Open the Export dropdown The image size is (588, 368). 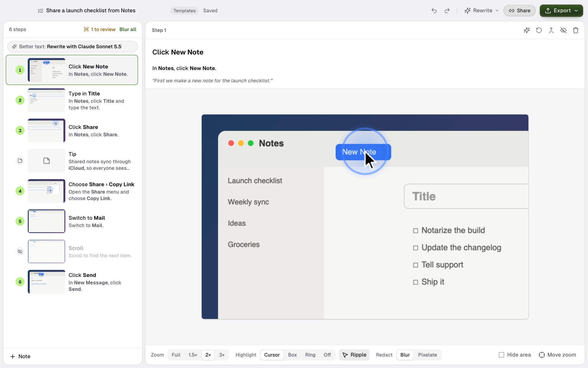click(x=561, y=11)
